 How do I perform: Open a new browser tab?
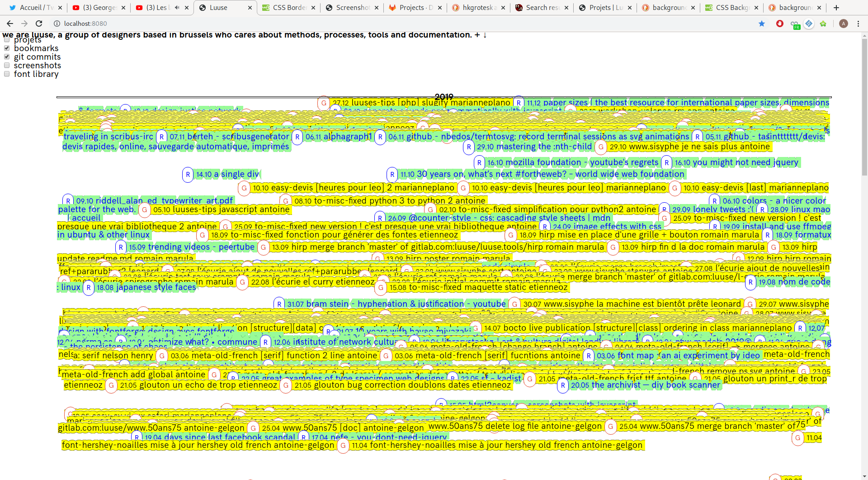(x=836, y=8)
